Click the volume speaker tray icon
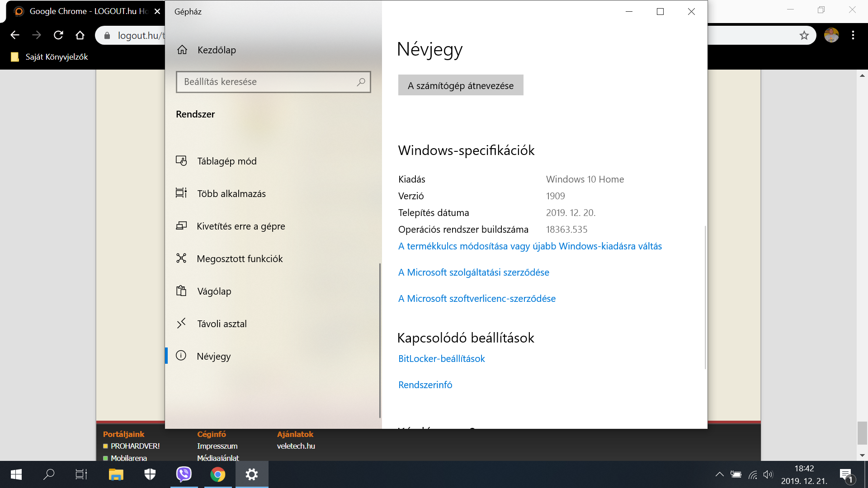 768,474
